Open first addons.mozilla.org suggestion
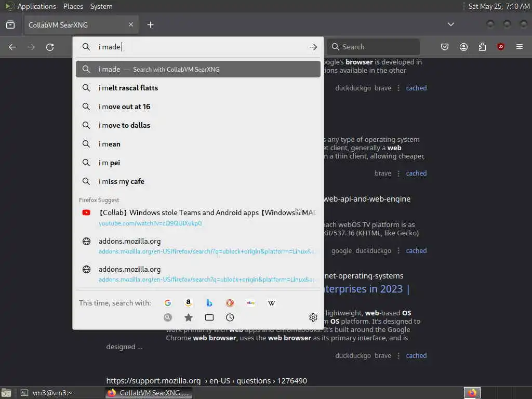532x399 pixels. (x=198, y=246)
